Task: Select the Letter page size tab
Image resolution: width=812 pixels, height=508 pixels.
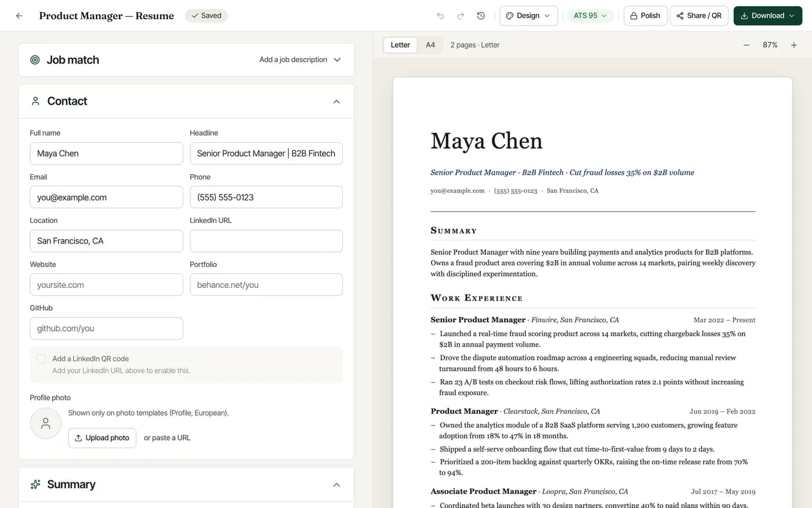Action: (x=400, y=45)
